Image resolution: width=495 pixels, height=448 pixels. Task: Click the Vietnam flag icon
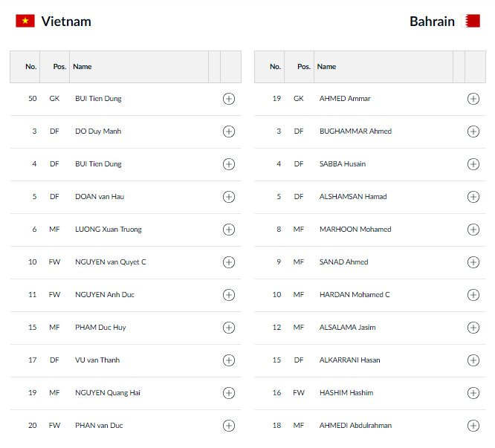pos(25,21)
